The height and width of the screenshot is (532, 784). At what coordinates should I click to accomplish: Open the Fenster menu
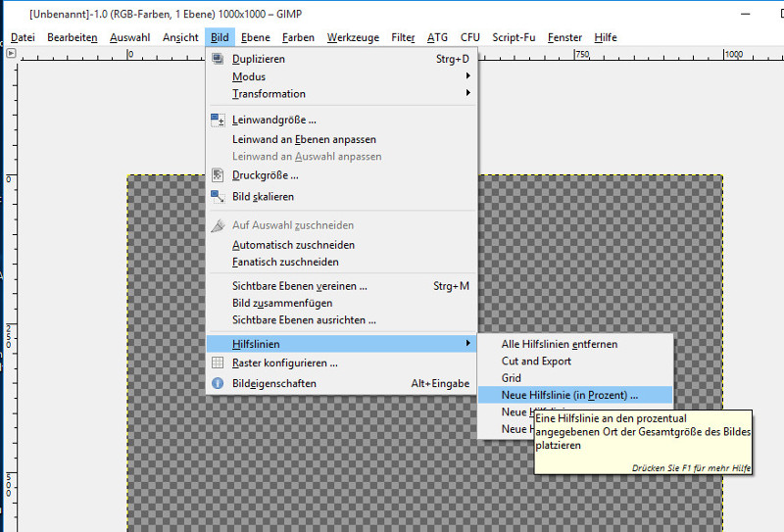564,37
